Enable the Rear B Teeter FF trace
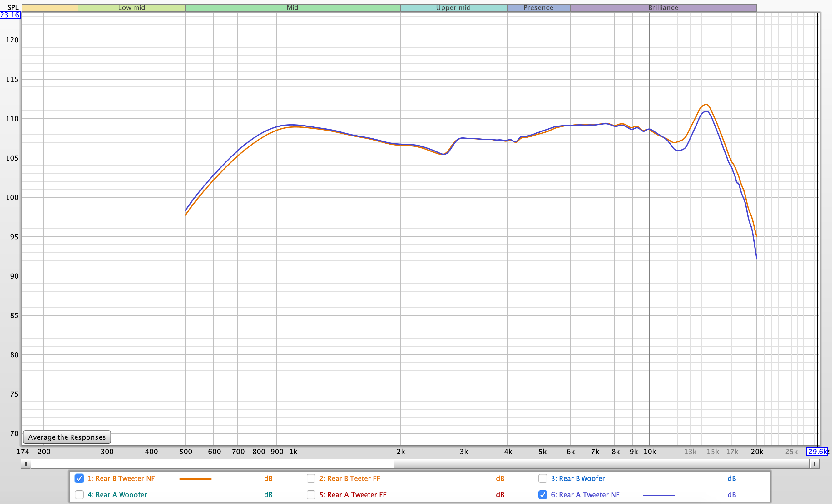The image size is (832, 504). coord(311,478)
